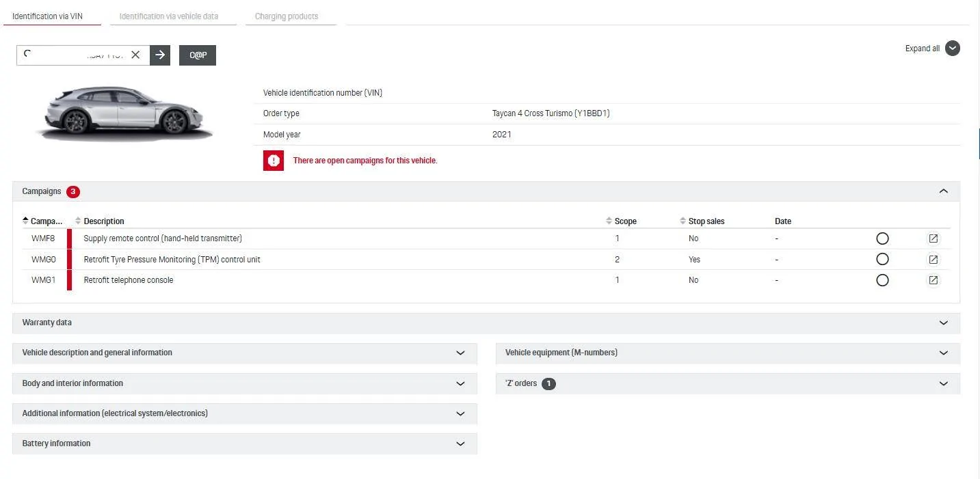Image resolution: width=980 pixels, height=479 pixels.
Task: Click the 'Z' orders count badge
Action: [548, 384]
